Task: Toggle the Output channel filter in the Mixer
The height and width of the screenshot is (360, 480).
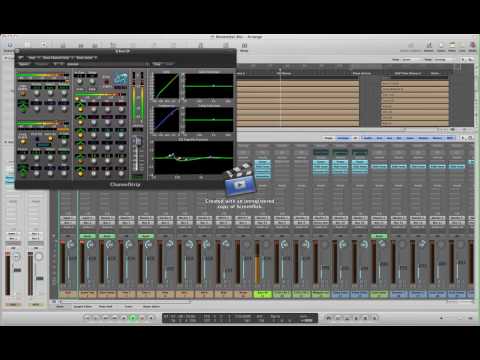Action: click(424, 138)
